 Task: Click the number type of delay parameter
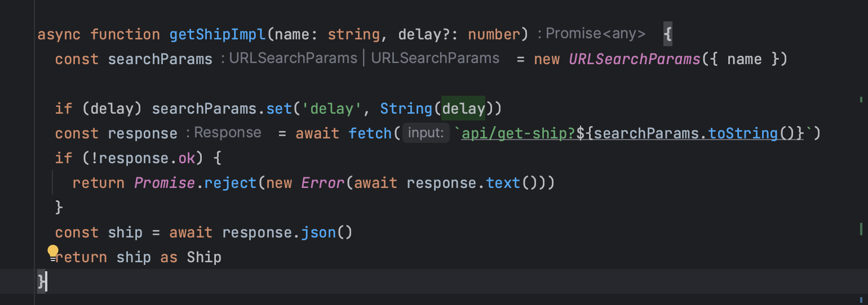click(494, 35)
